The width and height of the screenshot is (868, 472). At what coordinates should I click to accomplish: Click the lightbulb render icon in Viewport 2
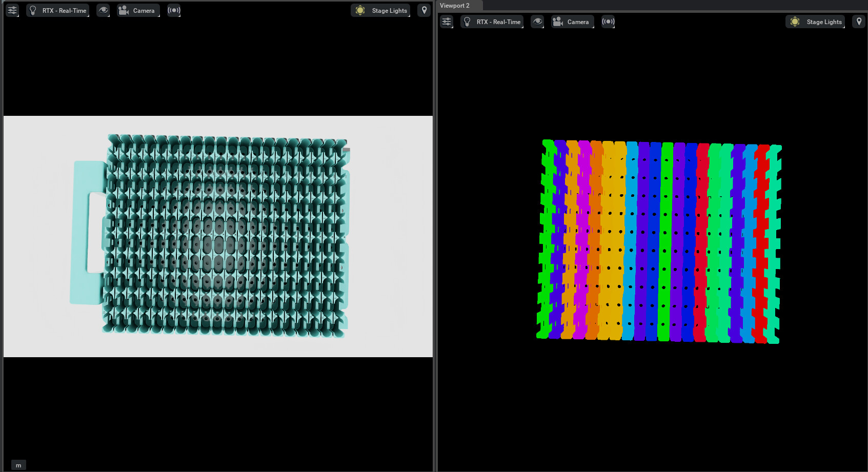(x=467, y=21)
